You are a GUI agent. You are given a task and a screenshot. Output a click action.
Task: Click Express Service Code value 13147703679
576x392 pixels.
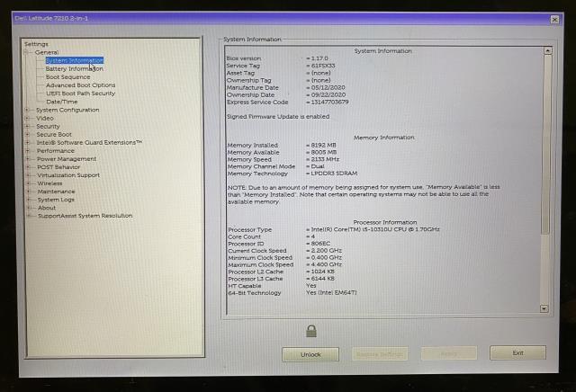(329, 102)
